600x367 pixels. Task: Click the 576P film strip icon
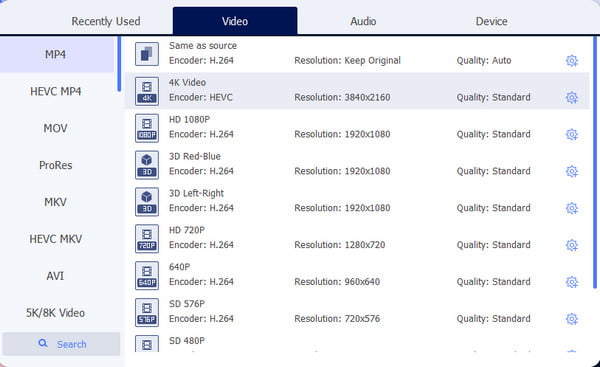coord(147,312)
